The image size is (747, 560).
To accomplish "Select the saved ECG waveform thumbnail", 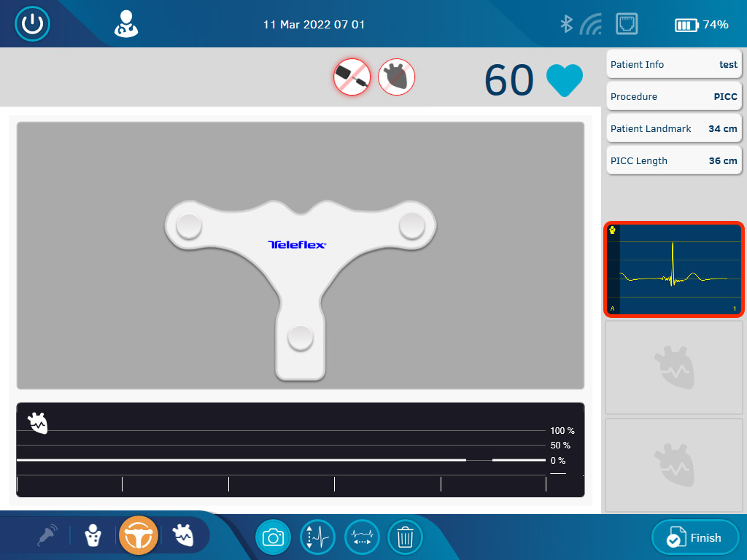I will pos(674,269).
